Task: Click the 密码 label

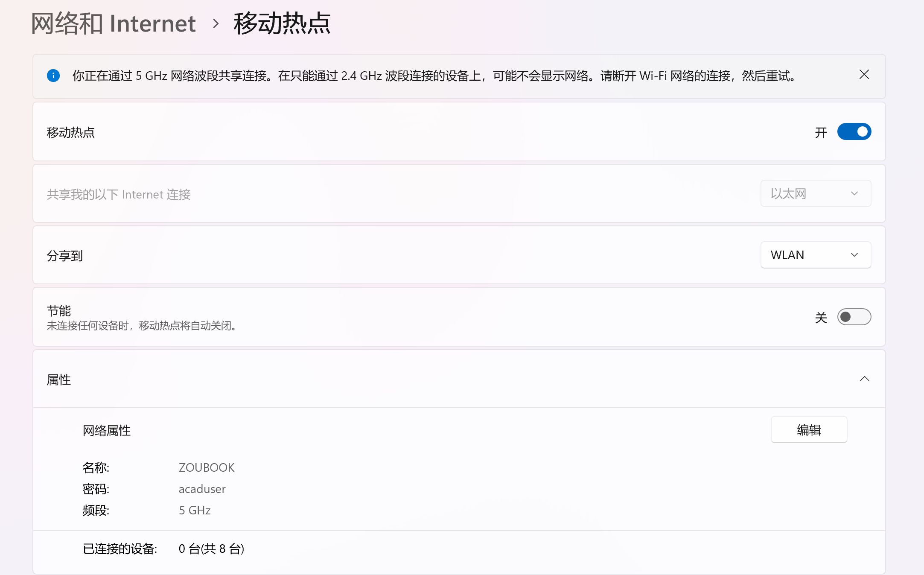Action: pos(96,489)
